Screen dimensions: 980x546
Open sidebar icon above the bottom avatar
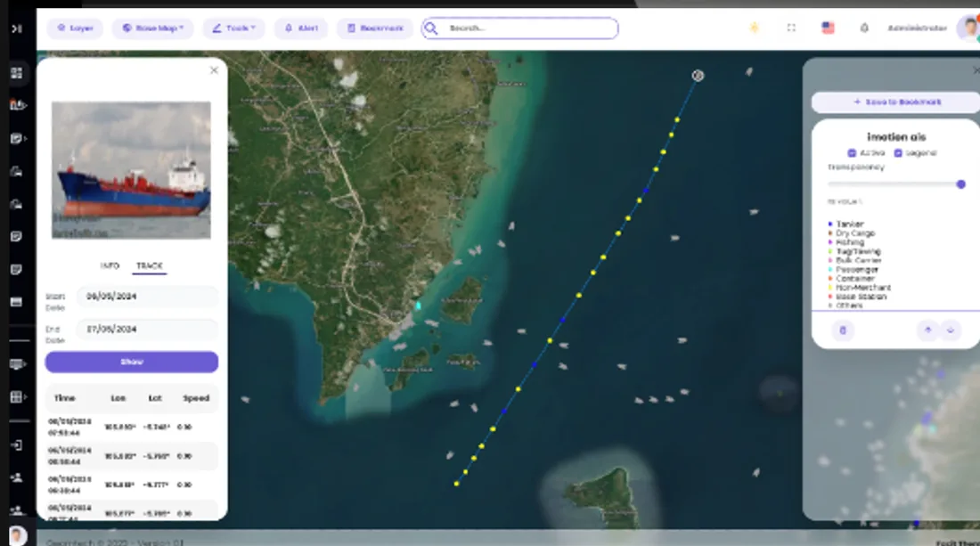(17, 509)
